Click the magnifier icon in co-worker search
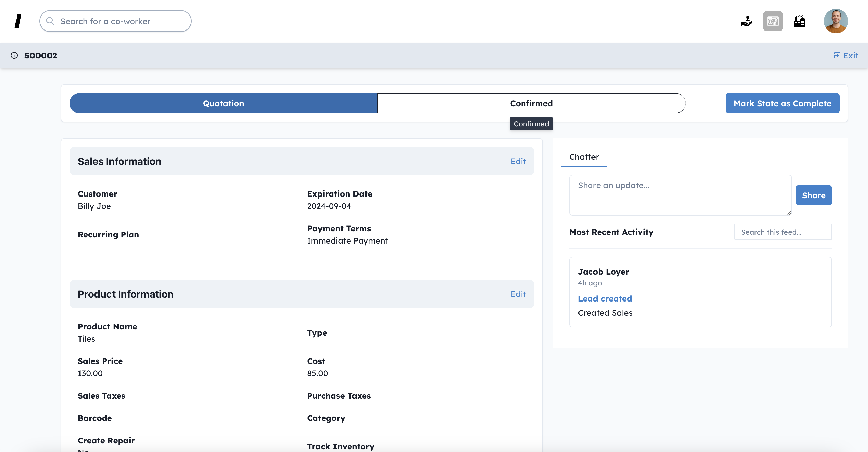This screenshot has width=868, height=452. [x=50, y=21]
